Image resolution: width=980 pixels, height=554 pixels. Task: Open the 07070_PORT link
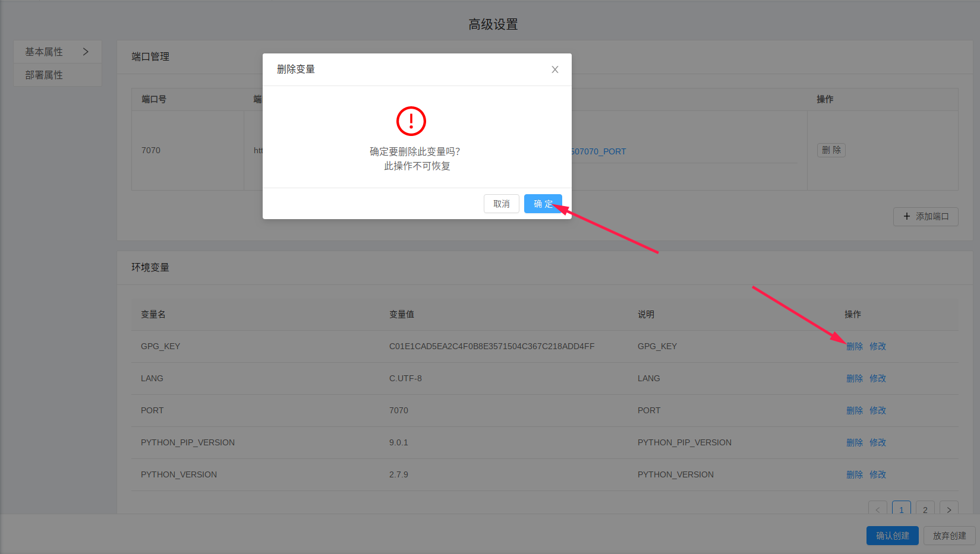pyautogui.click(x=598, y=151)
